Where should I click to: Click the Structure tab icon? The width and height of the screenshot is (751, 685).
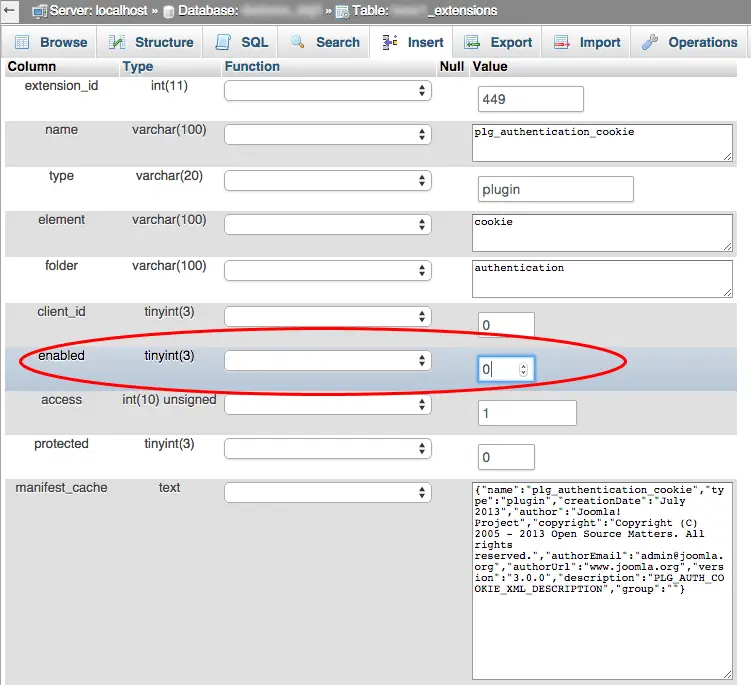(x=116, y=42)
